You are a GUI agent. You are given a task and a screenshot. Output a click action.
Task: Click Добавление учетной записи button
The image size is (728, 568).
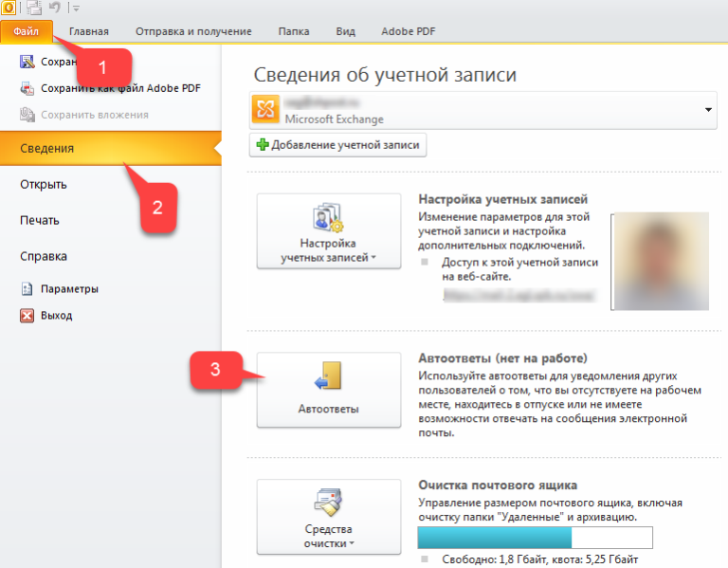click(x=337, y=145)
